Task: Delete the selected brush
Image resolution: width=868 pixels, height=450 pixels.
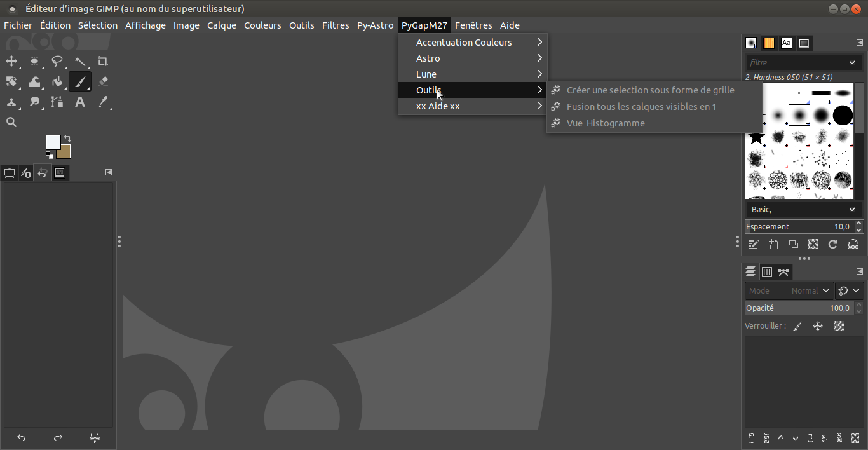Action: (x=813, y=244)
